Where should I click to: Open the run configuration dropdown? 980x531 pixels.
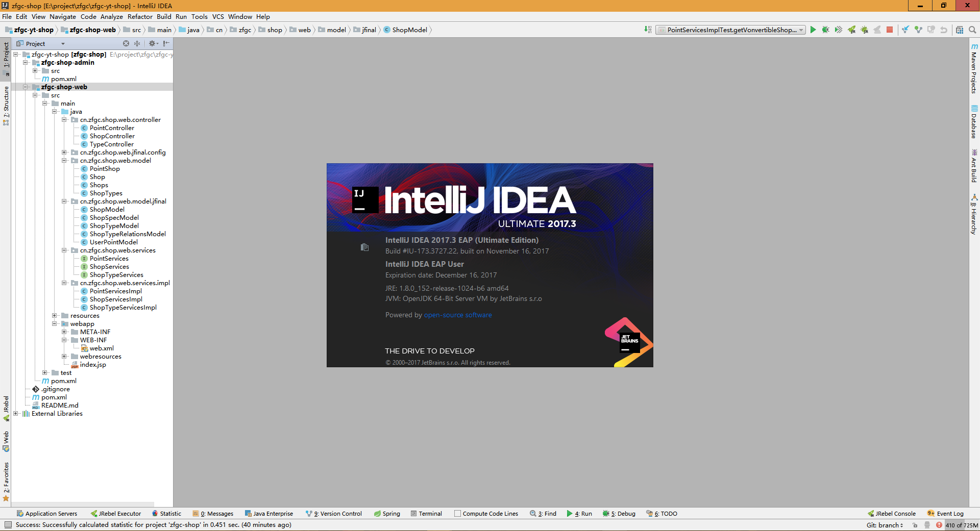tap(730, 30)
